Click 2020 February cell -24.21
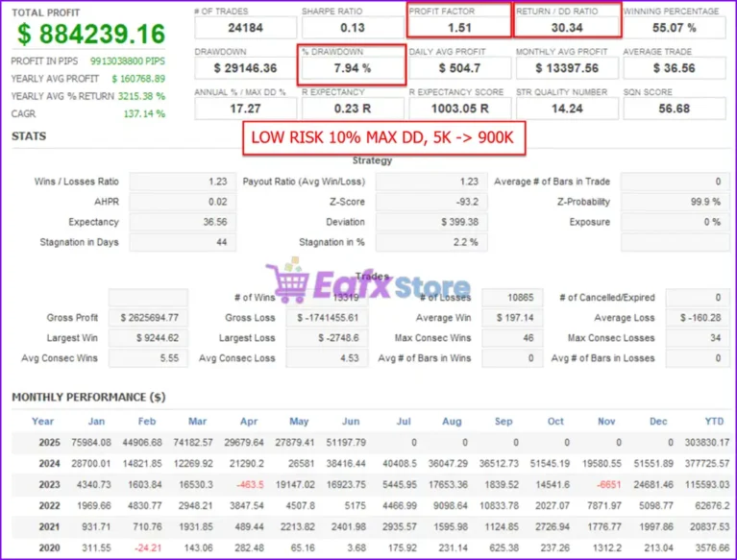 click(148, 548)
